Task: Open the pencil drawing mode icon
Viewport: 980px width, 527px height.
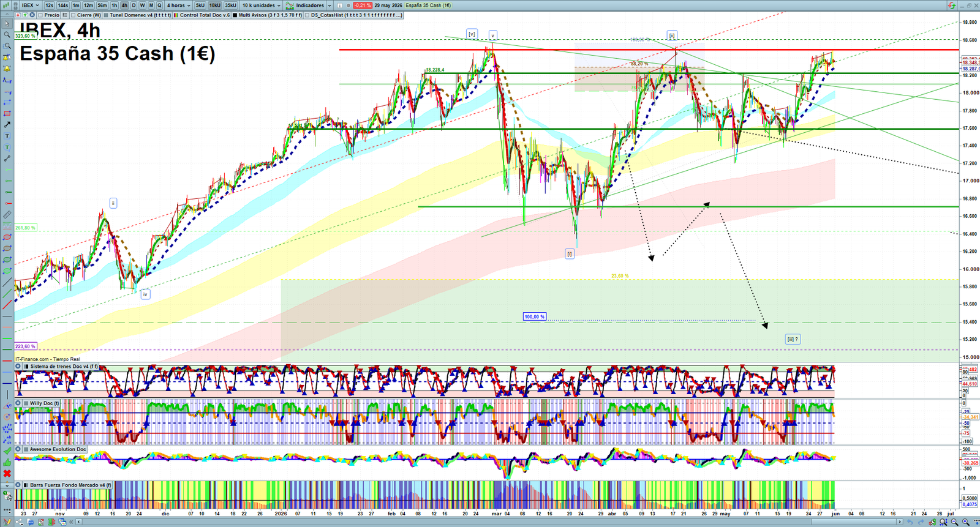Action: click(x=7, y=521)
